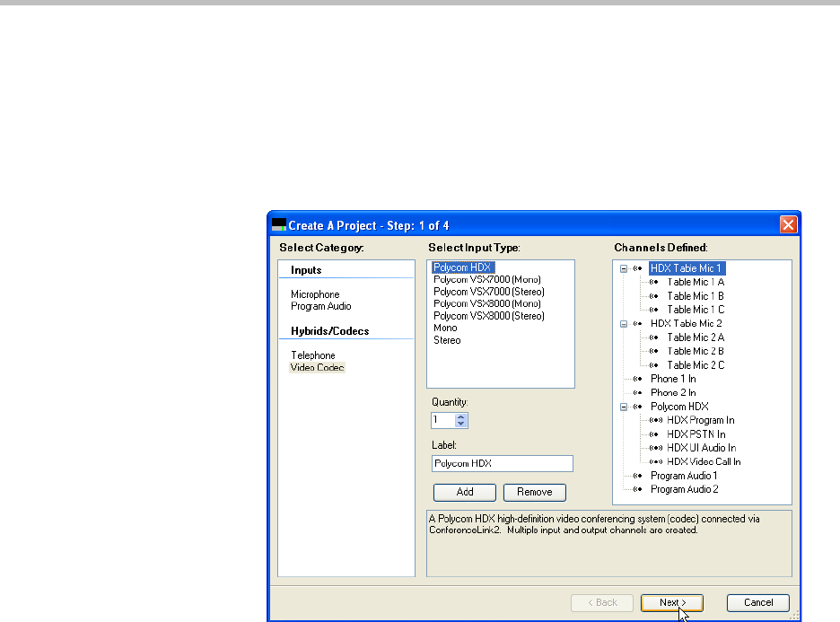Go to the next step with Next
The width and height of the screenshot is (840, 622).
(671, 603)
